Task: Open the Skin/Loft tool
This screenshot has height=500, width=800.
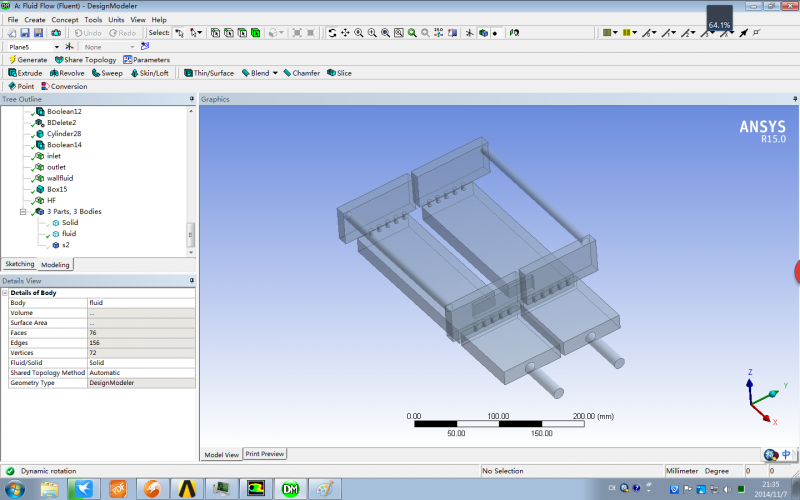Action: pos(149,73)
